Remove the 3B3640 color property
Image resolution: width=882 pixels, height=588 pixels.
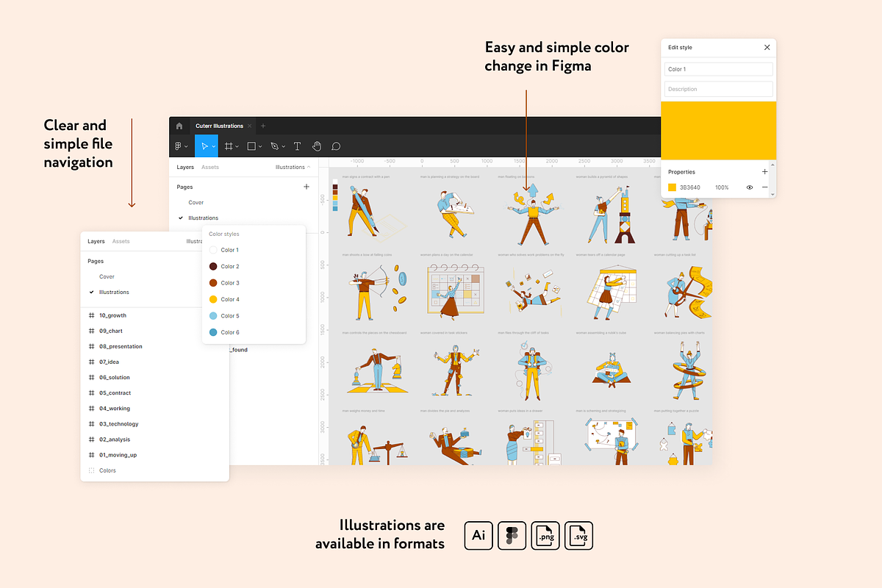point(764,187)
